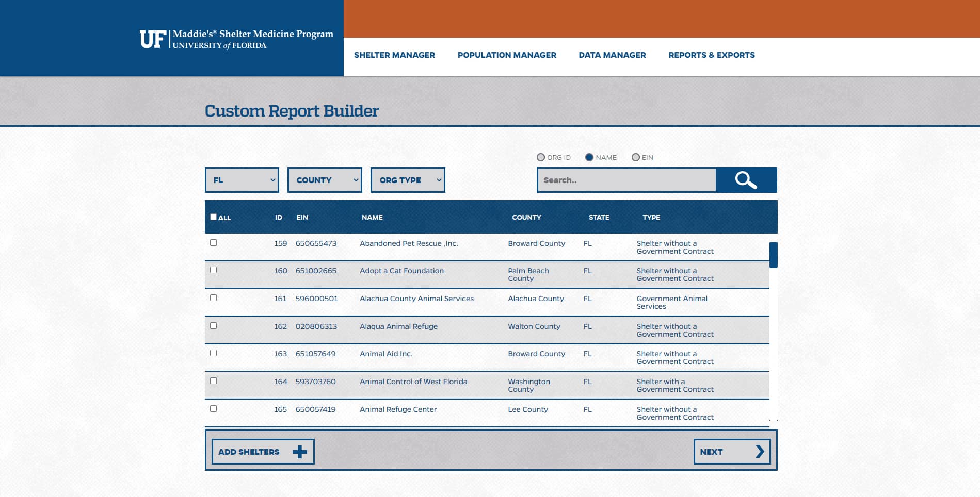
Task: Click EIN value 650655473
Action: [x=316, y=243]
